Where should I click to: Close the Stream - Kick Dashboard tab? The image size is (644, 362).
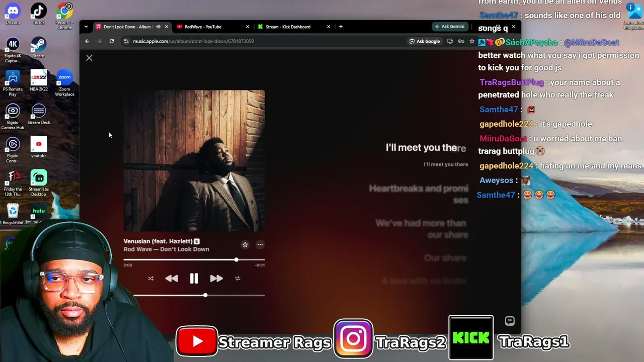329,27
